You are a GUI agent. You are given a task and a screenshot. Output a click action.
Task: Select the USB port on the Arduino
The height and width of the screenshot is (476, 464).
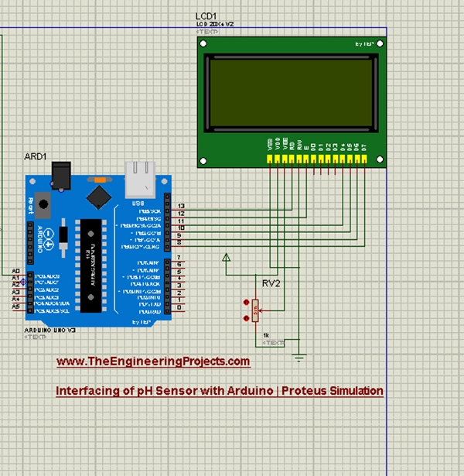[x=140, y=180]
